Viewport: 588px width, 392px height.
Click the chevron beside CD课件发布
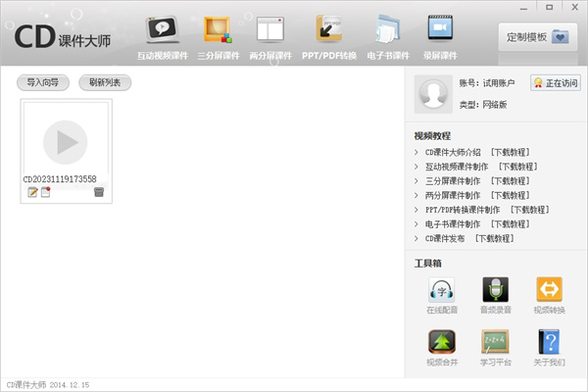click(416, 238)
